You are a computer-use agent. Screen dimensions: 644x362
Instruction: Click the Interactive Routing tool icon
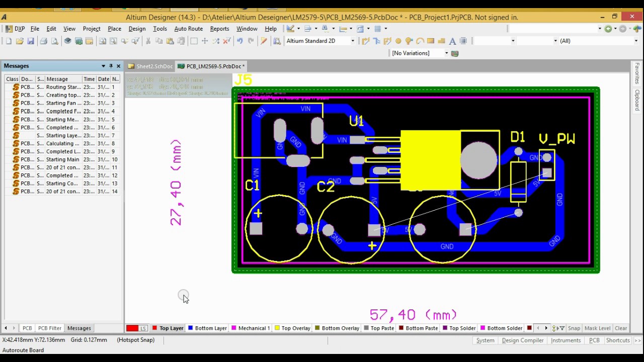(365, 41)
